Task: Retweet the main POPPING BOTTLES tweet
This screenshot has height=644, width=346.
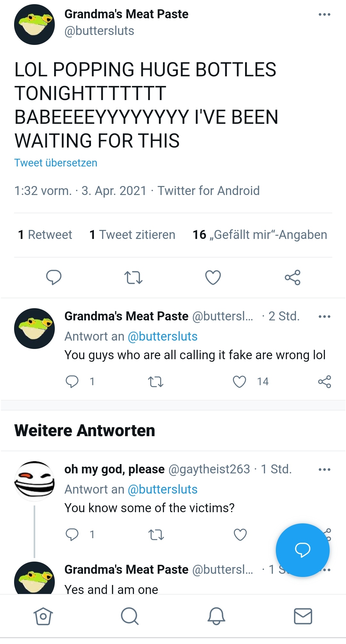Action: click(x=133, y=278)
